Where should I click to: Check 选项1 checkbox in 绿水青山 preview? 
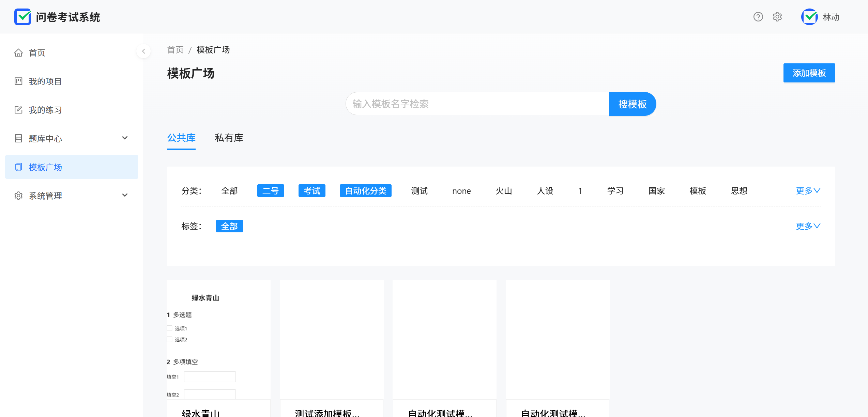[x=169, y=328]
